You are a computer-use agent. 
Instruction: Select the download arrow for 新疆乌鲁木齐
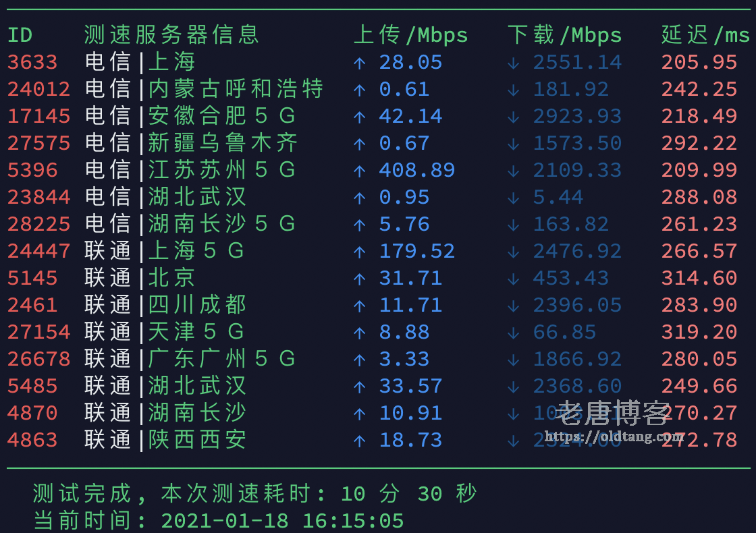click(x=513, y=143)
